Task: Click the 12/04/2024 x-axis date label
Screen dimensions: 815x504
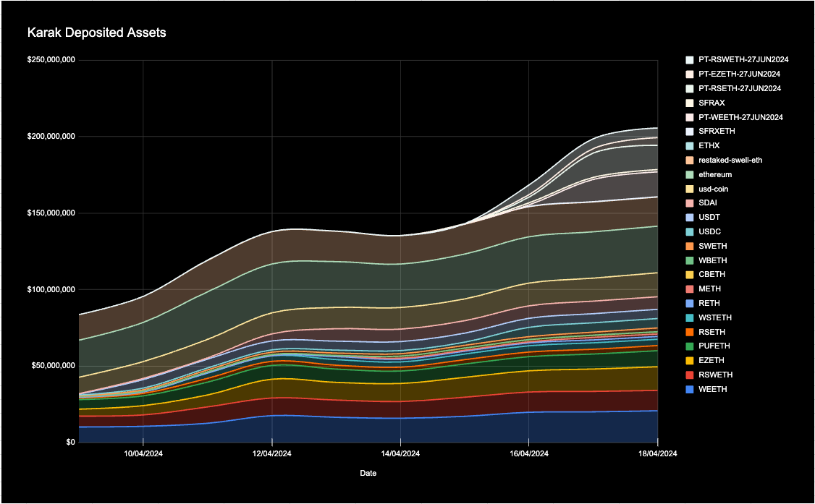Action: point(271,454)
